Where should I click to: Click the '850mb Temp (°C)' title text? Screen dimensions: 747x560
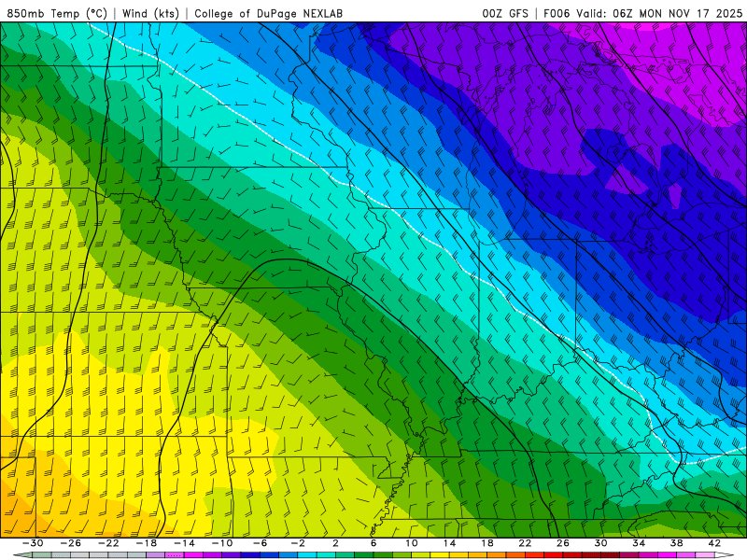(x=57, y=13)
